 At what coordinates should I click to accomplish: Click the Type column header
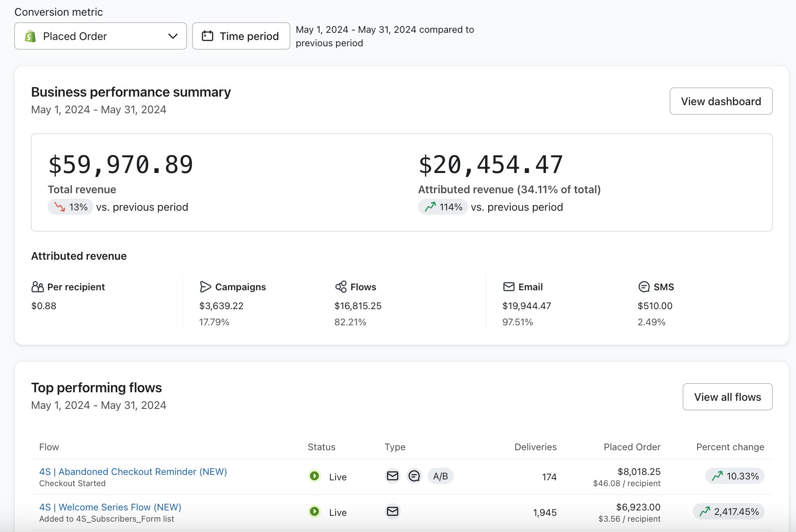point(395,447)
